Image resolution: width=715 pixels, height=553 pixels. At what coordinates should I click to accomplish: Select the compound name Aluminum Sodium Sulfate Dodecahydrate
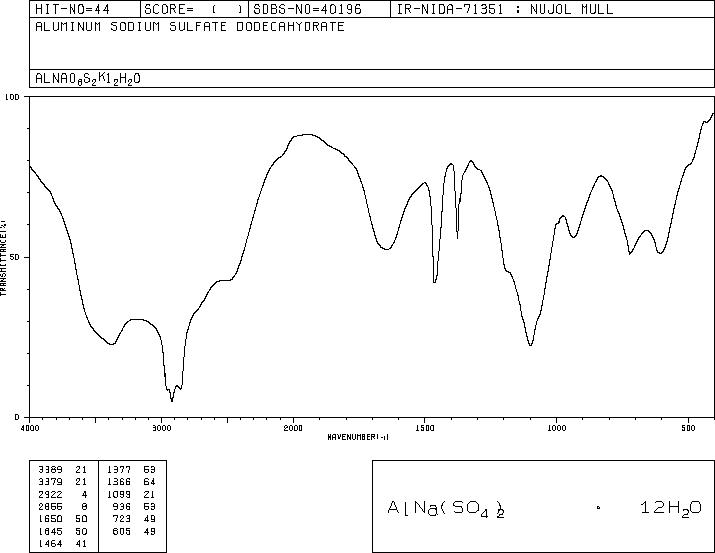[x=189, y=27]
